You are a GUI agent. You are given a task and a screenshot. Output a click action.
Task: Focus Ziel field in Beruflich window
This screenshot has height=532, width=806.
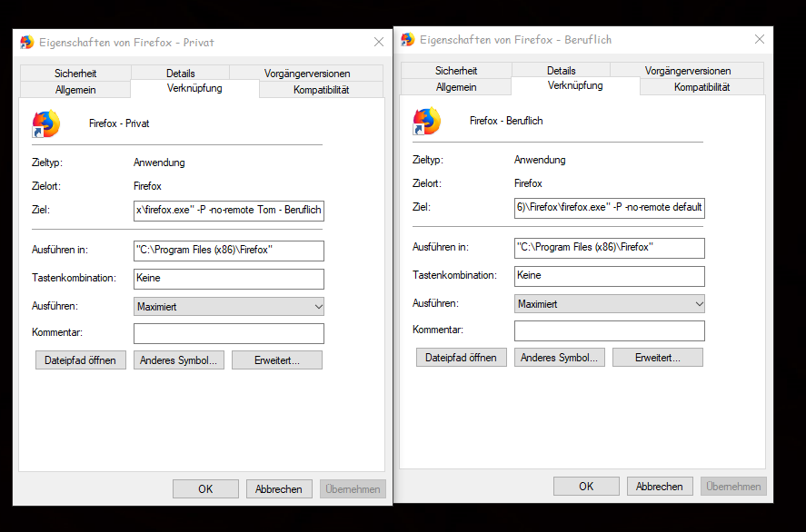click(610, 208)
